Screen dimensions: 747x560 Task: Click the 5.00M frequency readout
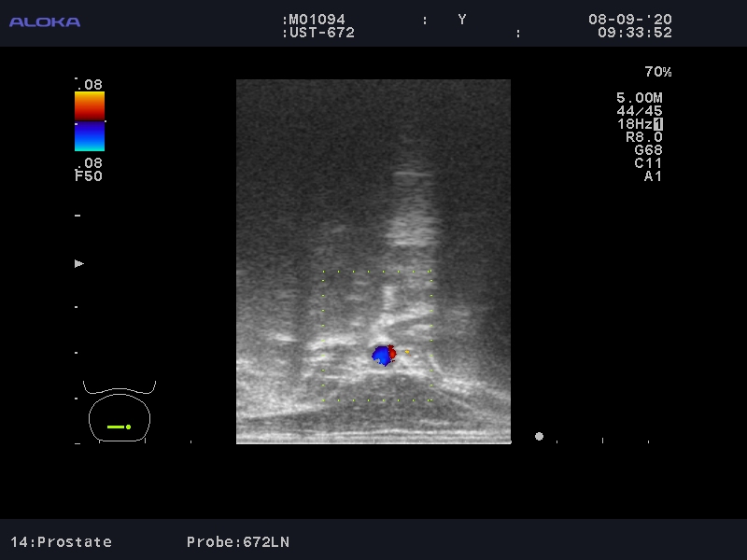639,98
